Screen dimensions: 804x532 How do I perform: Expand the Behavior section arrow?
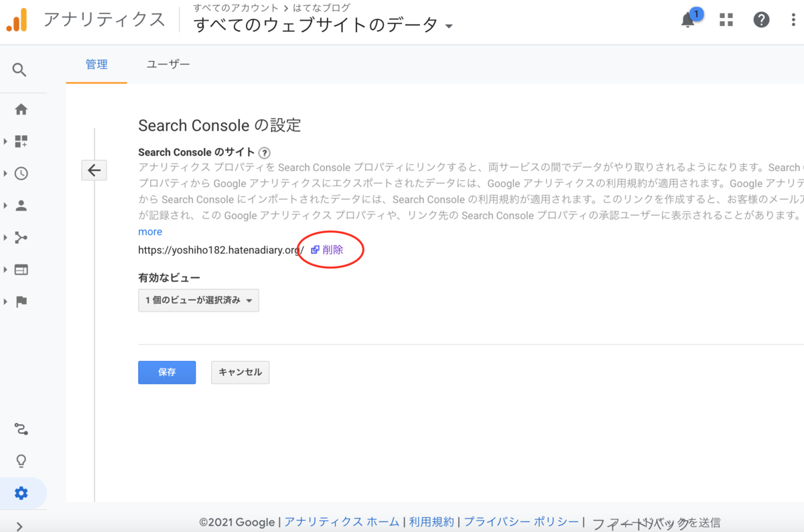[x=5, y=270]
